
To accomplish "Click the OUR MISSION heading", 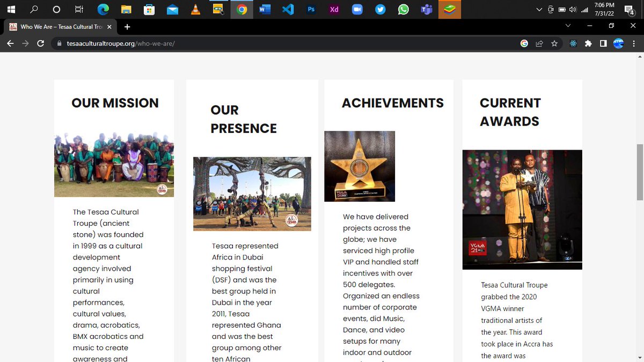I will point(115,103).
